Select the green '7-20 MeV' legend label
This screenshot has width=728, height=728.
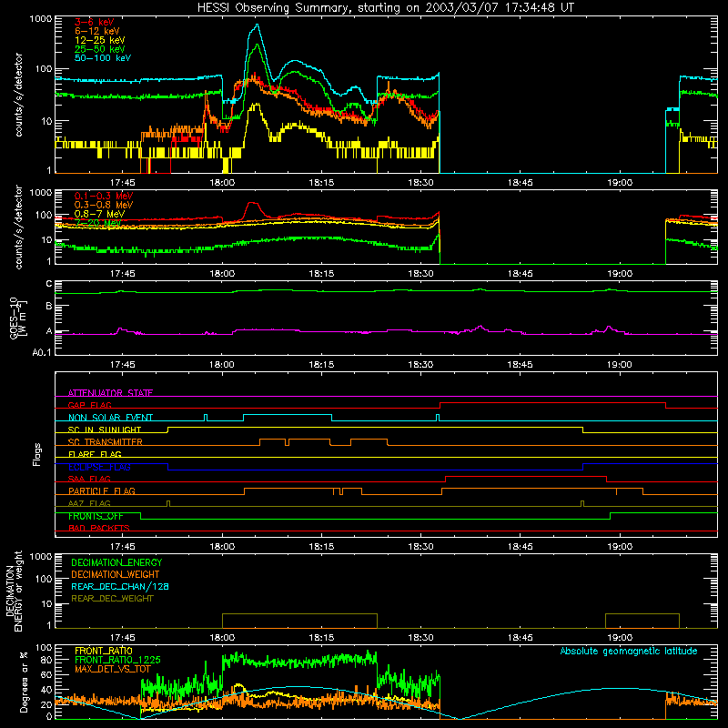pos(98,223)
